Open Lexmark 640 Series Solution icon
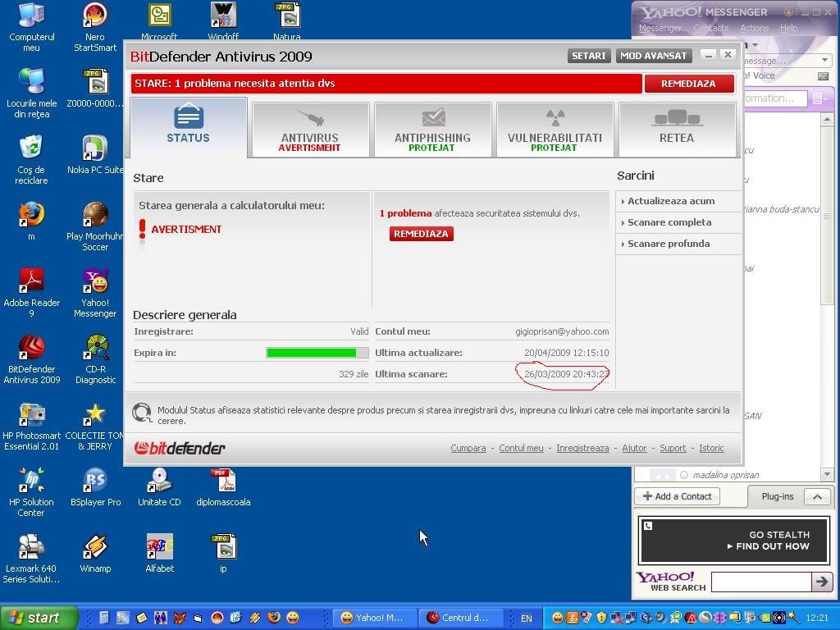Viewport: 840px width, 630px height. (31, 558)
